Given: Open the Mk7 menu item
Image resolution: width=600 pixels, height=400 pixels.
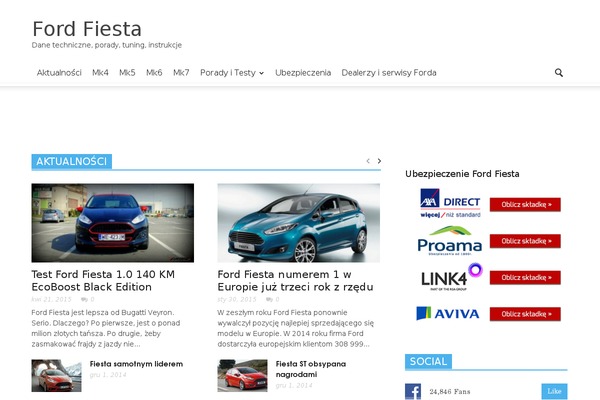Looking at the screenshot, I should point(181,73).
